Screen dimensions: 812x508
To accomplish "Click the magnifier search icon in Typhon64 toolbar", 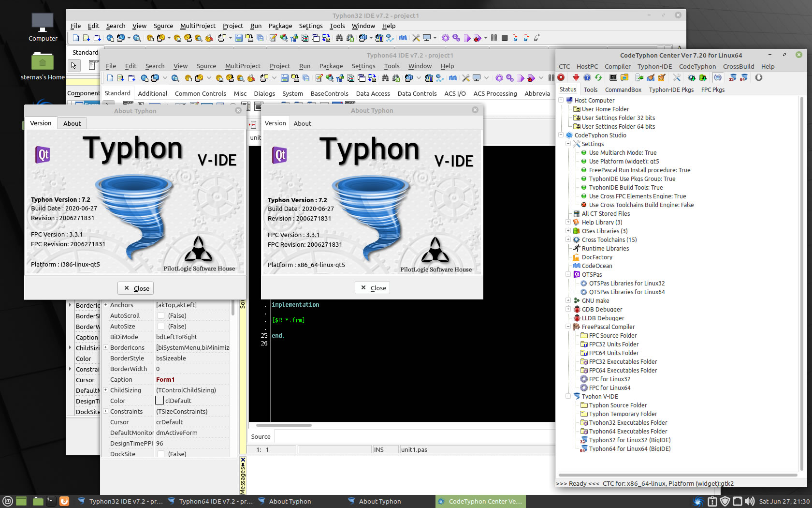I will click(175, 78).
